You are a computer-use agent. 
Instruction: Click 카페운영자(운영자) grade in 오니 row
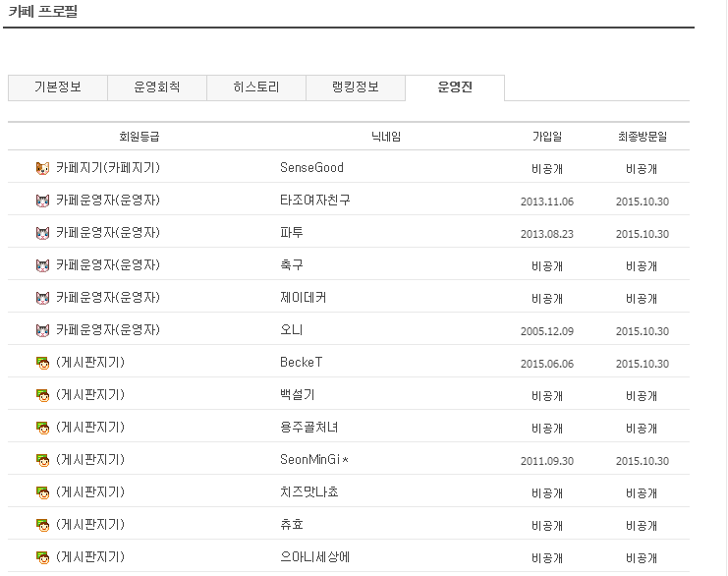108,330
